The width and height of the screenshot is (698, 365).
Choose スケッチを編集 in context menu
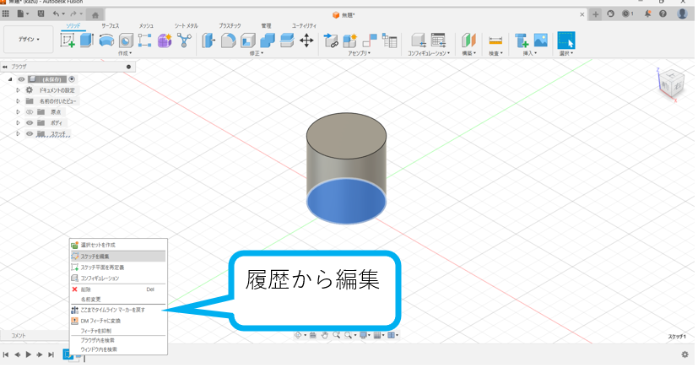(x=118, y=256)
